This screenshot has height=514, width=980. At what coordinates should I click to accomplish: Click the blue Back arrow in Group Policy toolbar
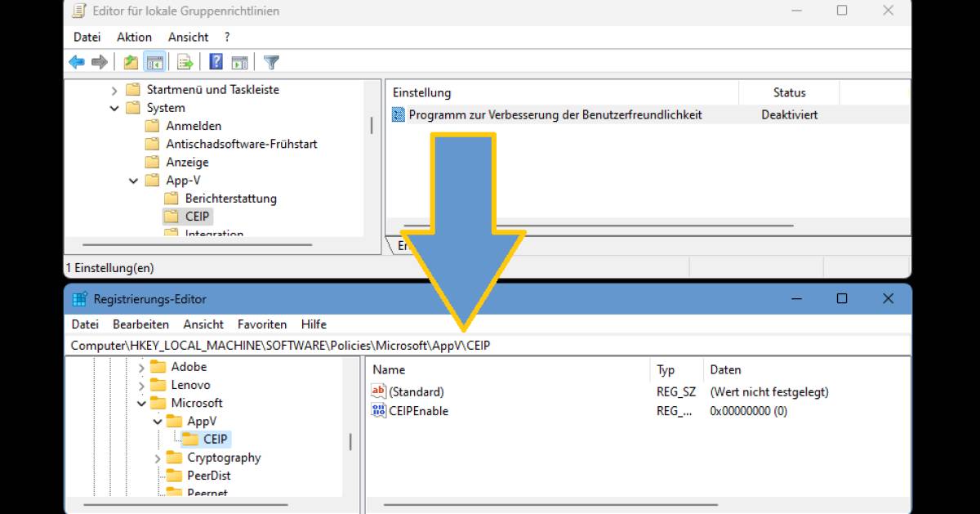click(77, 62)
